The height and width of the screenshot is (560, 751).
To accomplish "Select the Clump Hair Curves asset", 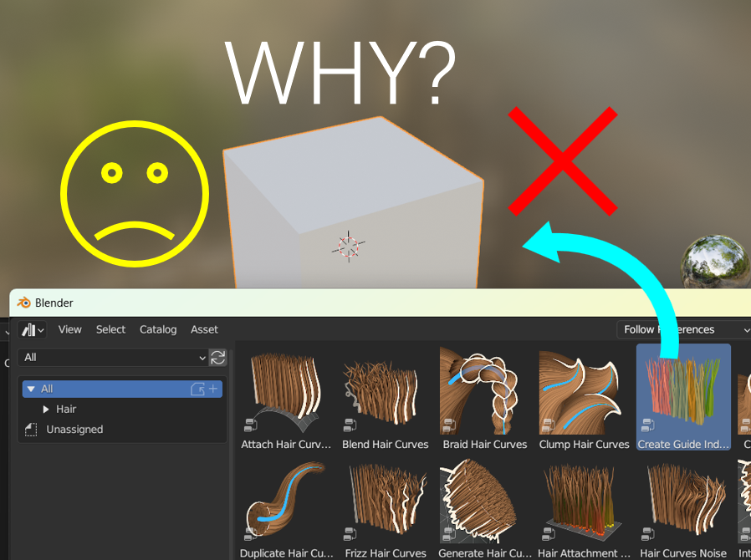I will click(584, 397).
